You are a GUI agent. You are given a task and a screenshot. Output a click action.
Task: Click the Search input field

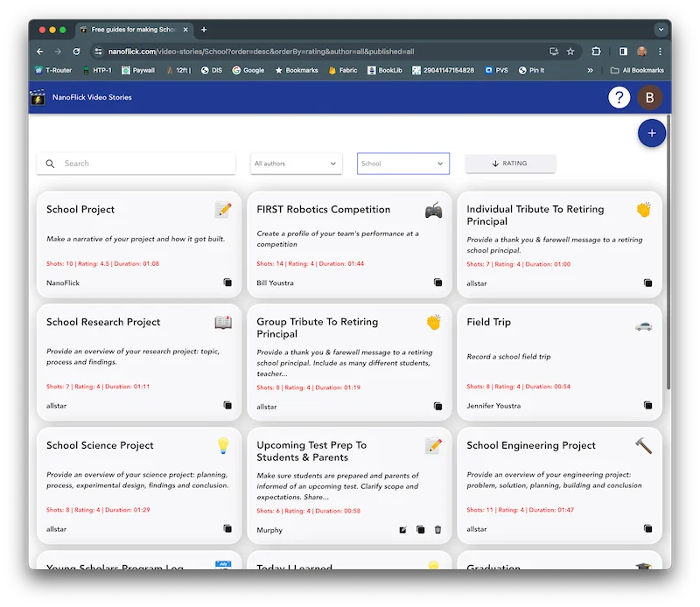pyautogui.click(x=136, y=164)
